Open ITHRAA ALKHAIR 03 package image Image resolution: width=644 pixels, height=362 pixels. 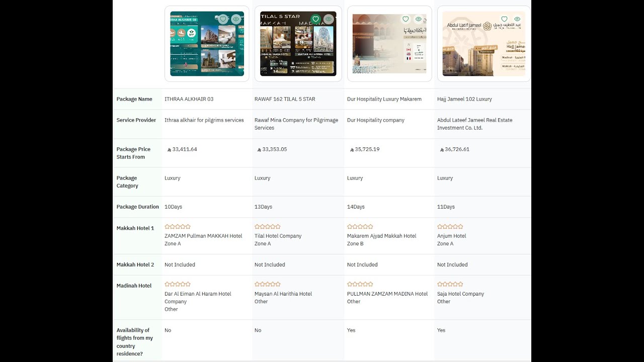click(x=207, y=44)
